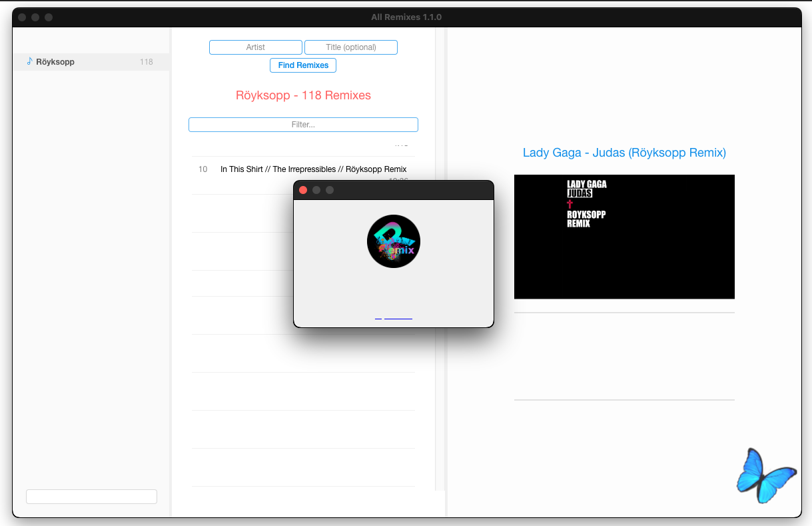
Task: Select Röyksopp in the left sidebar
Action: pyautogui.click(x=91, y=62)
